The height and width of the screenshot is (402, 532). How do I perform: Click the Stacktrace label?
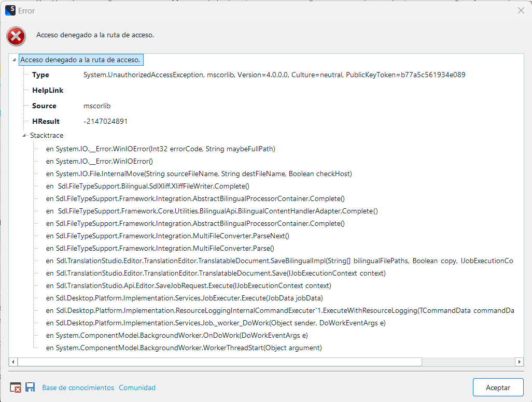coord(47,135)
